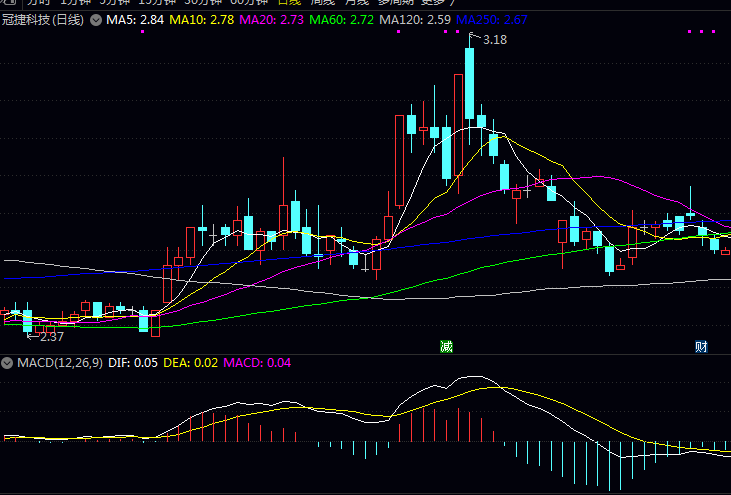Click the blue 财 event marker

702,346
